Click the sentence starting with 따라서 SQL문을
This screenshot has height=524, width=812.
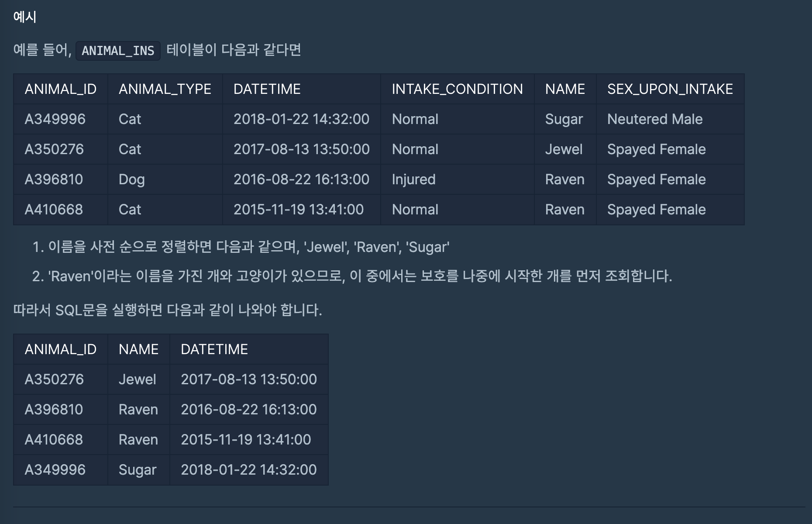pos(168,310)
